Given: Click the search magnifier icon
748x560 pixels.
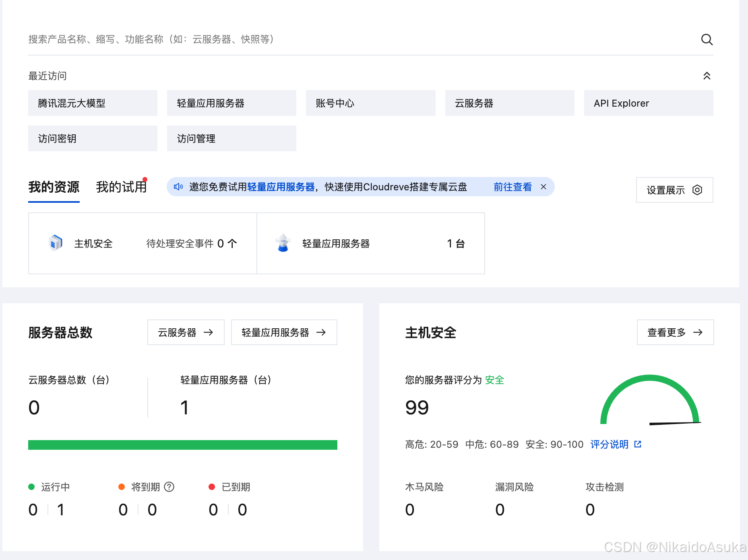Looking at the screenshot, I should click(x=707, y=39).
